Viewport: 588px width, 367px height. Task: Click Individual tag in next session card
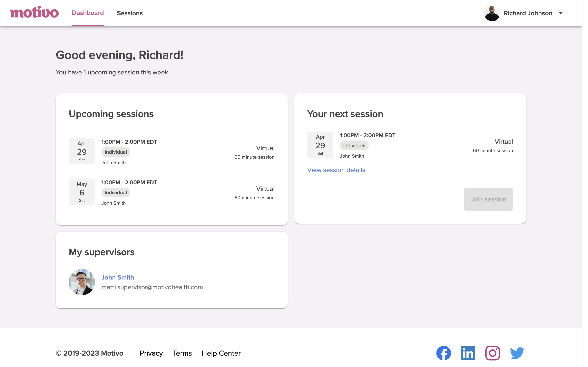[x=354, y=145]
